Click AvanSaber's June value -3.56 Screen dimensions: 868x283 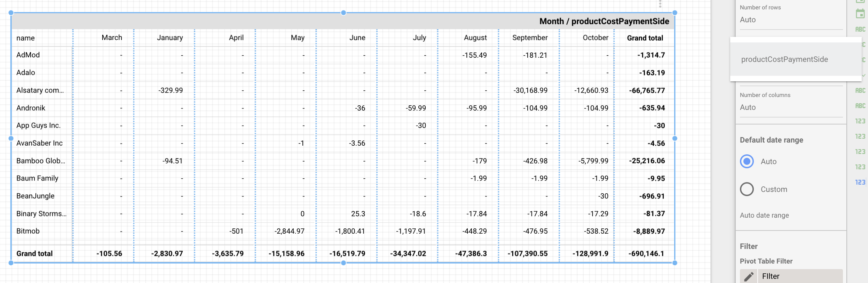[x=357, y=143]
